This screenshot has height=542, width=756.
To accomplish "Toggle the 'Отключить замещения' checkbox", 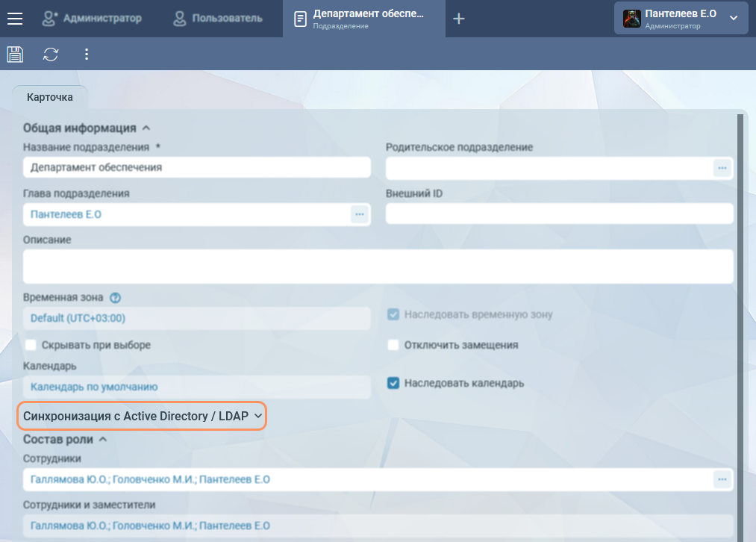I will [x=393, y=345].
